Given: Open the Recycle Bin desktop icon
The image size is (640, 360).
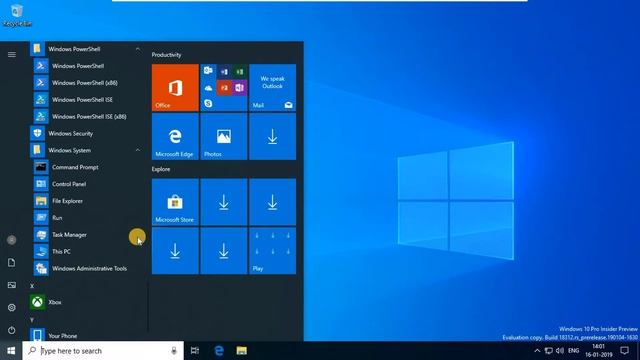Looking at the screenshot, I should [x=17, y=15].
